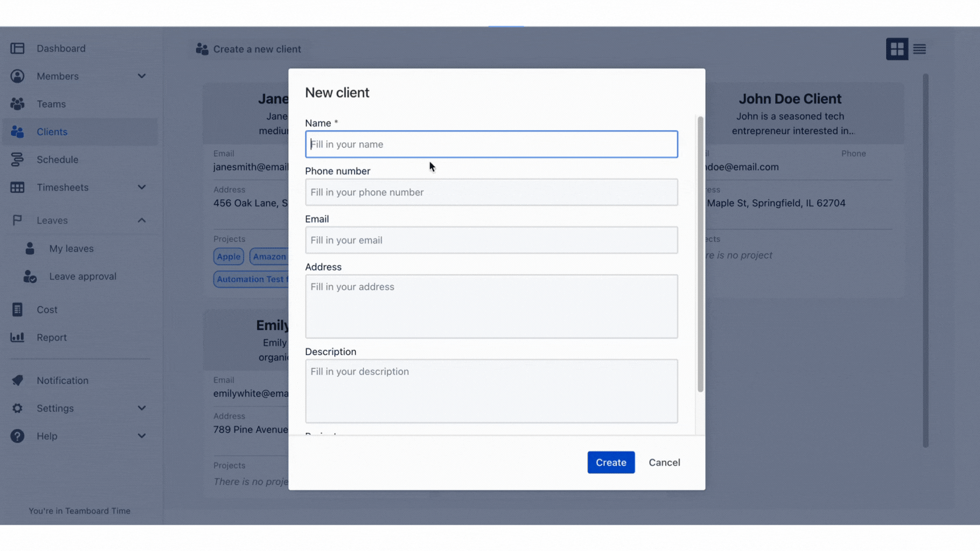Image resolution: width=980 pixels, height=551 pixels.
Task: Click the Leave approval icon
Action: coord(30,276)
